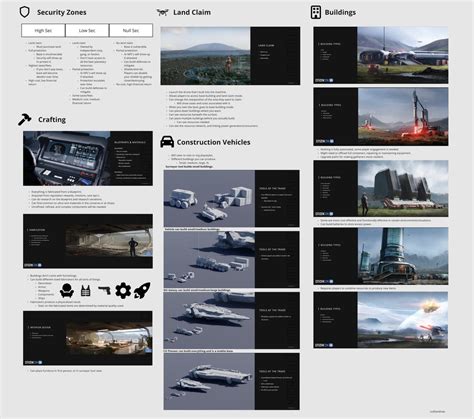The height and width of the screenshot is (419, 474).
Task: Click the Crafting heading
Action: coord(52,120)
